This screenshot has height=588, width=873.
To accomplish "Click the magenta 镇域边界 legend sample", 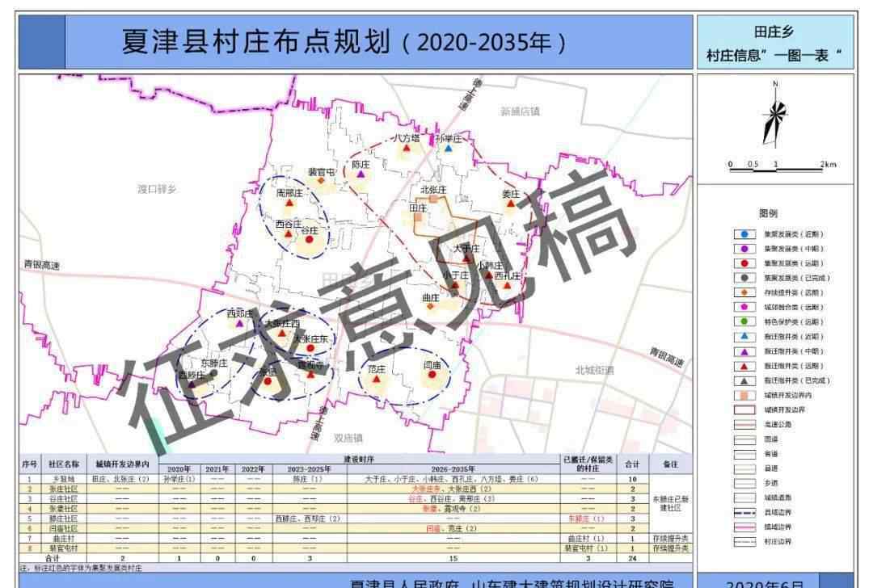I will coord(744,527).
